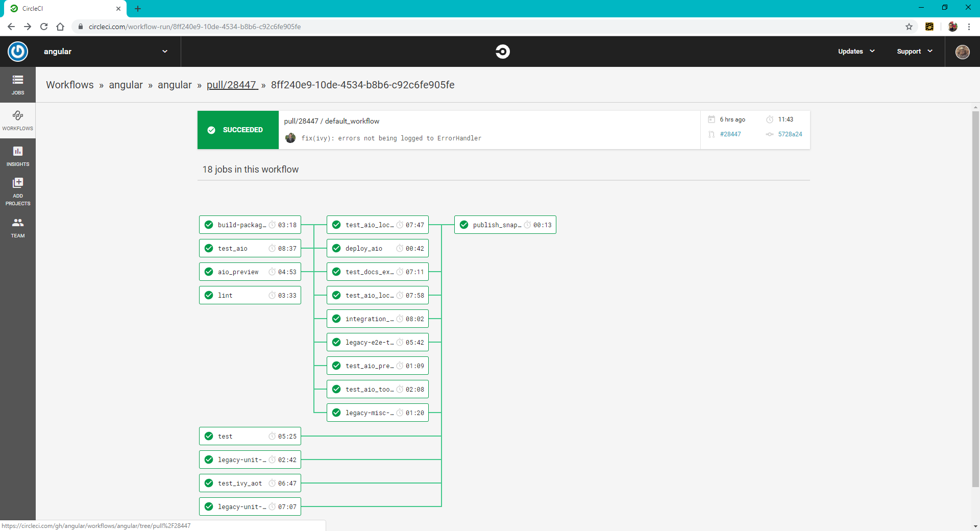The width and height of the screenshot is (980, 531).
Task: Go back to the previous page
Action: [11, 27]
